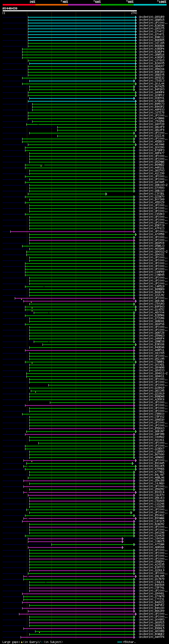Select hit UniRef100_B4QVZ2

click(x=152, y=602)
